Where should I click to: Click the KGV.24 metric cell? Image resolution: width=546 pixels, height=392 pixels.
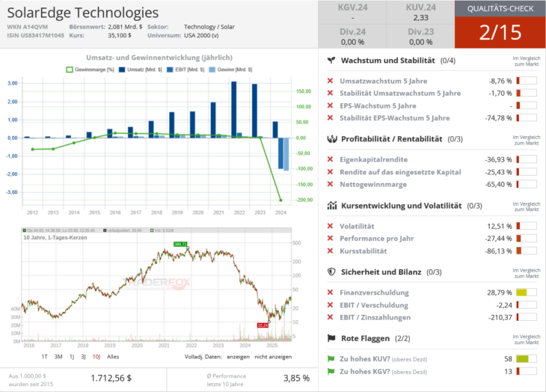pyautogui.click(x=352, y=12)
